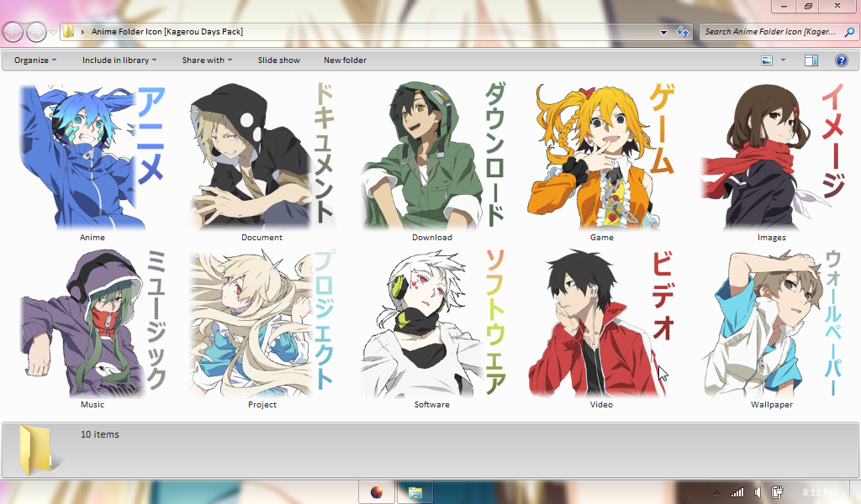This screenshot has width=861, height=504.
Task: Restore down the Explorer window
Action: [808, 6]
